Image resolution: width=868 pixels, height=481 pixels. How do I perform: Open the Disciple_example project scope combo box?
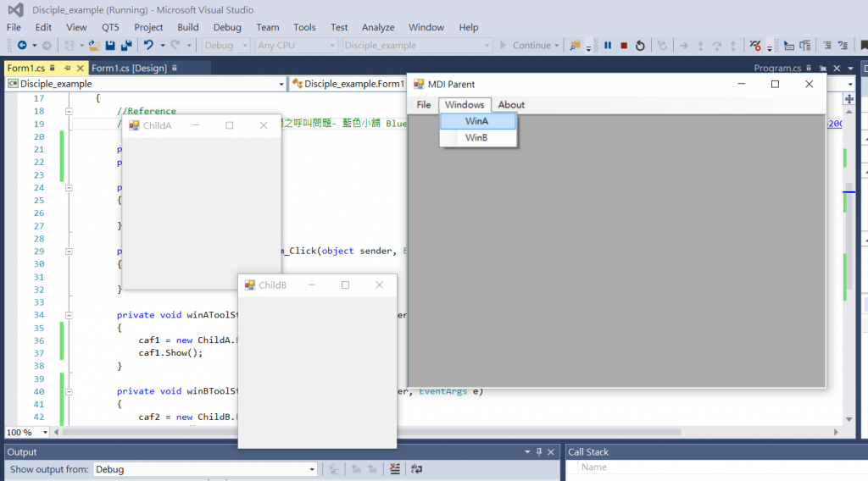point(146,84)
